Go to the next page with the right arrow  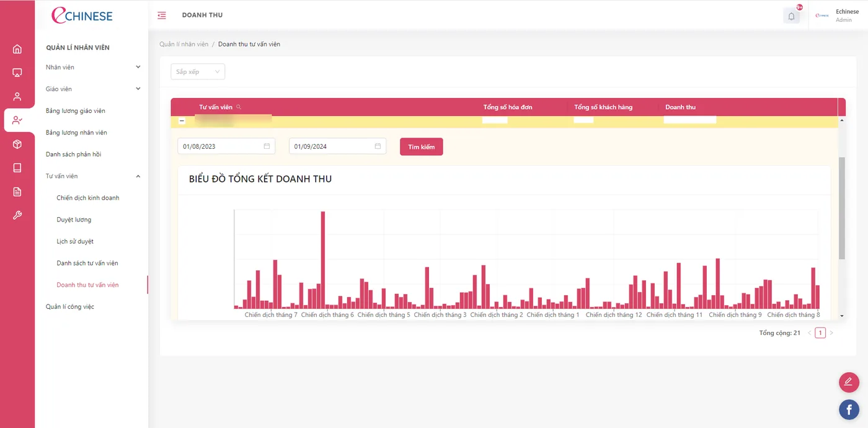pyautogui.click(x=831, y=333)
